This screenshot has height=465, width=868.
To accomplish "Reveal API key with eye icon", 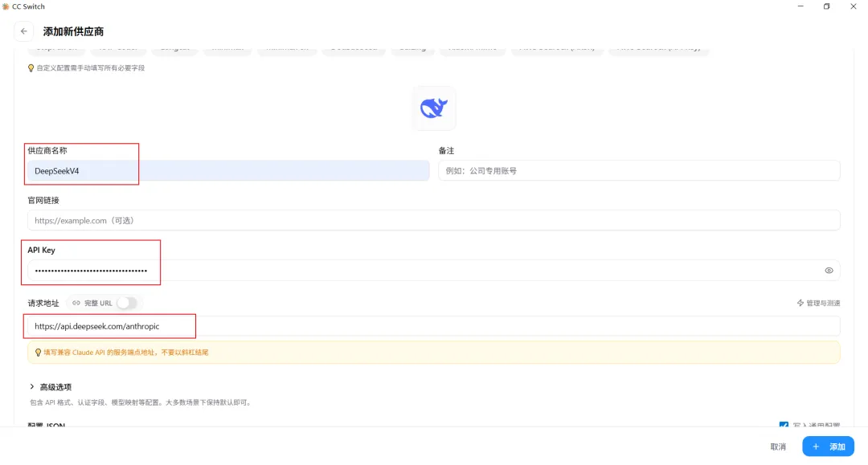I will 829,271.
